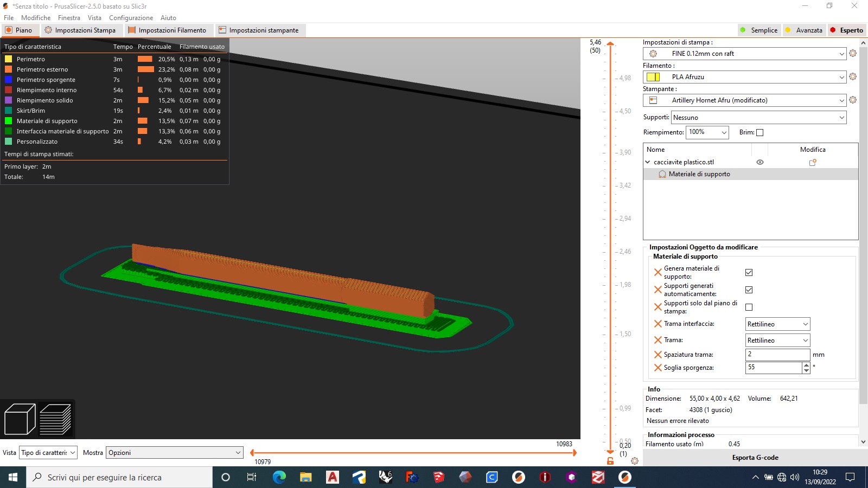Reset Supporti solo dal piano with X

point(658,307)
